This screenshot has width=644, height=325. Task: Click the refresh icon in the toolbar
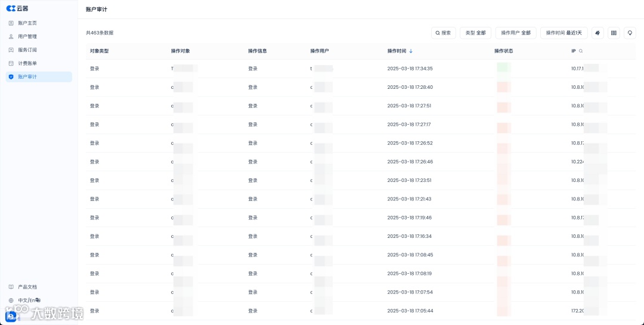click(630, 33)
